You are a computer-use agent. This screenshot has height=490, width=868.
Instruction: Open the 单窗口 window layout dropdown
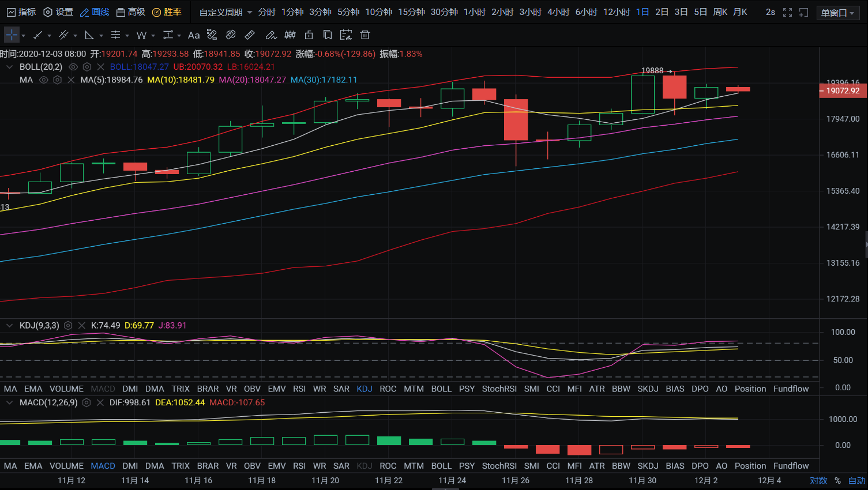(837, 13)
